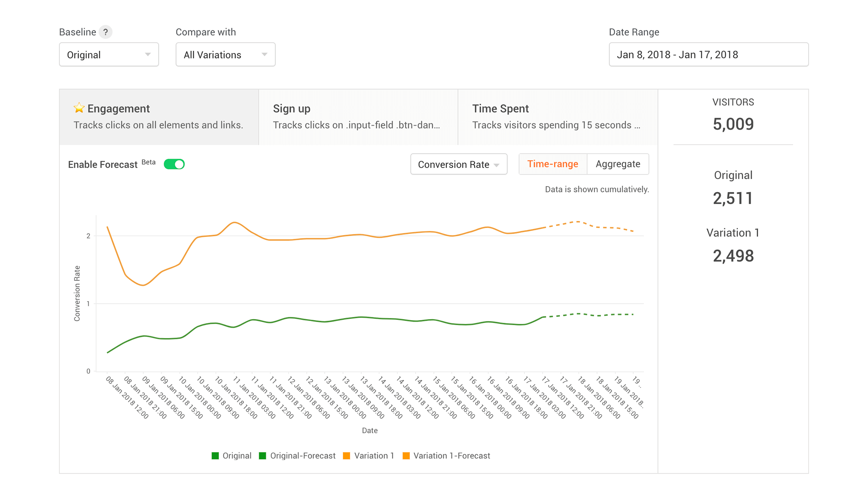Screen dimensions: 868x496
Task: Open the Conversion Rate metric selector
Action: point(458,164)
